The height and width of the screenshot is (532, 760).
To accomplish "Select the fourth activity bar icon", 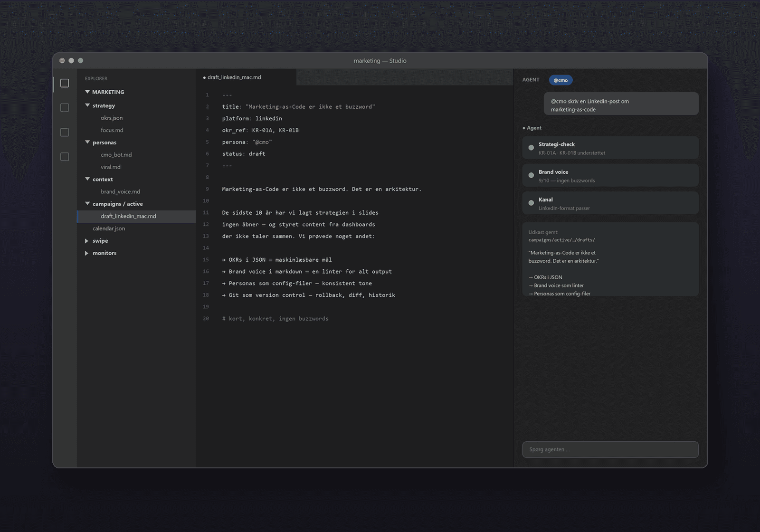I will 65,157.
